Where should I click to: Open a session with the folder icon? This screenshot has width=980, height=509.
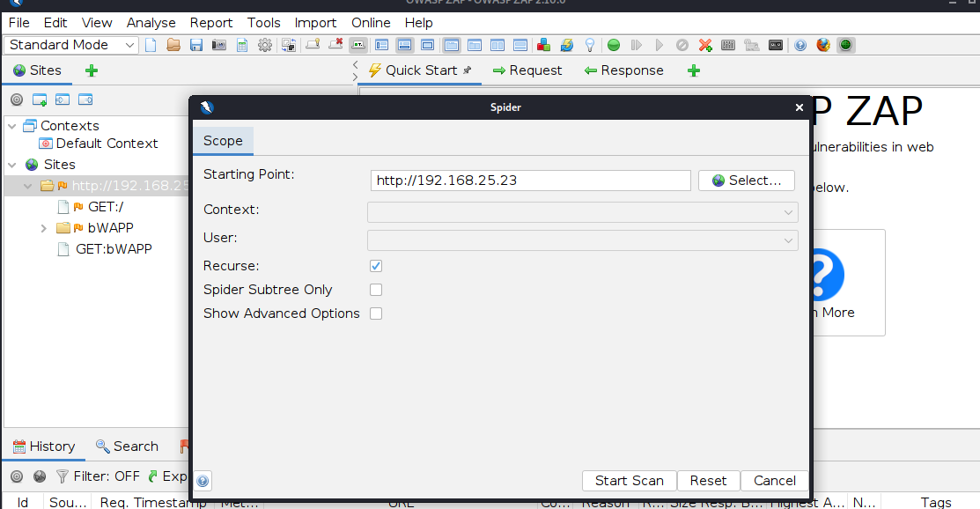(x=173, y=45)
